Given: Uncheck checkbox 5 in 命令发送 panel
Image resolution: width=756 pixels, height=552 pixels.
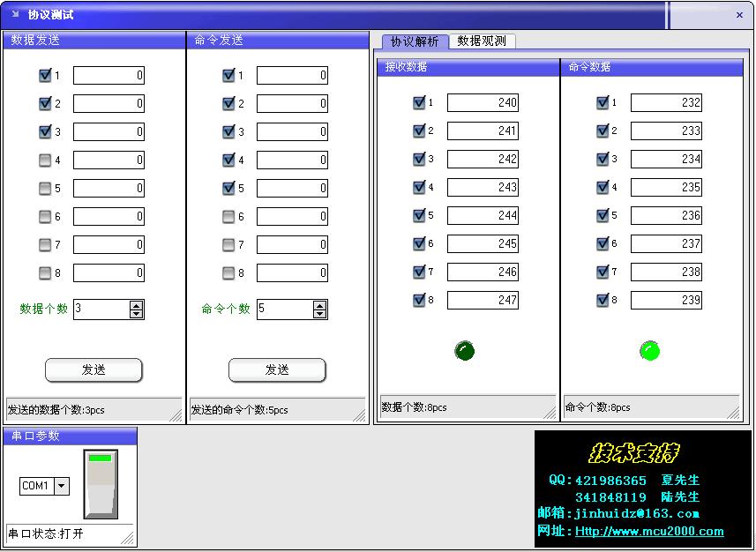Looking at the screenshot, I should (228, 188).
